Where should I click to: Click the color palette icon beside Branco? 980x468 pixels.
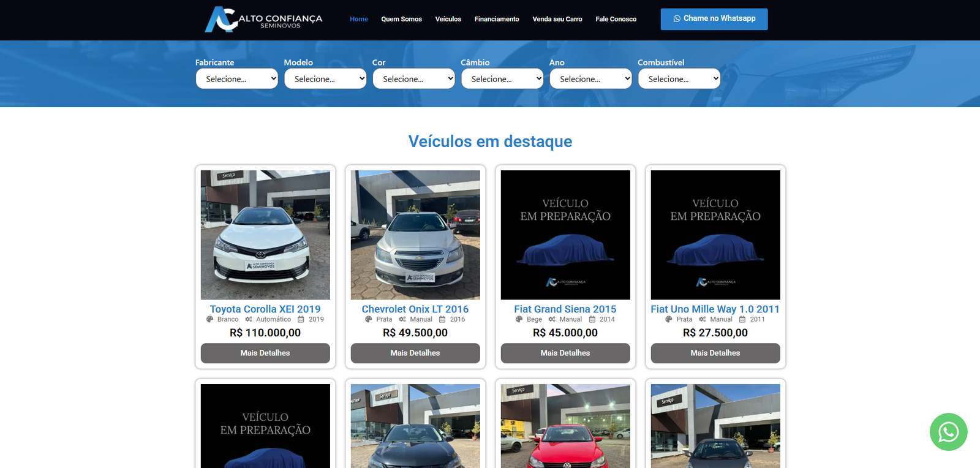[x=209, y=319]
